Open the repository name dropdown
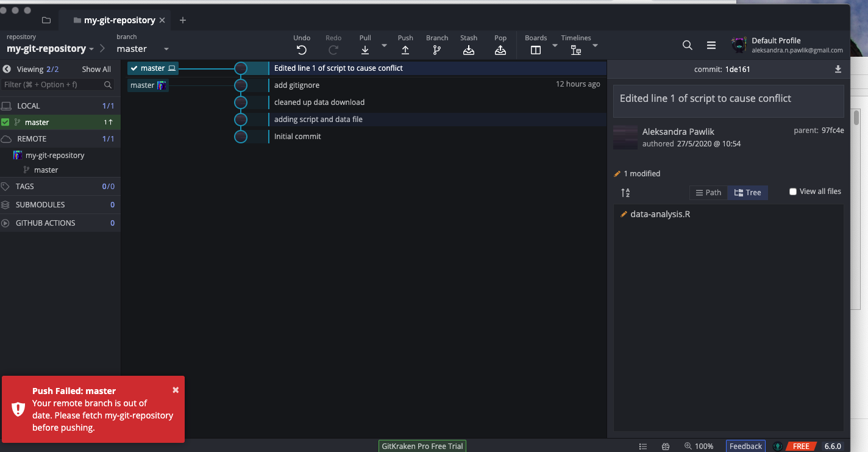The height and width of the screenshot is (452, 868). pyautogui.click(x=91, y=49)
